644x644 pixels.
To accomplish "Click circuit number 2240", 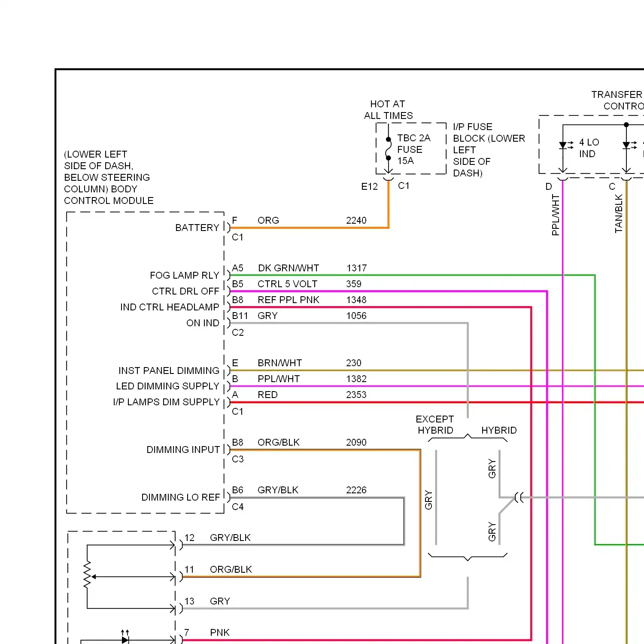I will (x=356, y=220).
